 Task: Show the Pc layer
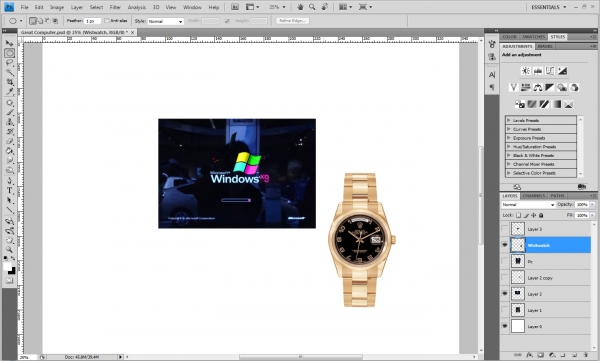(x=505, y=261)
